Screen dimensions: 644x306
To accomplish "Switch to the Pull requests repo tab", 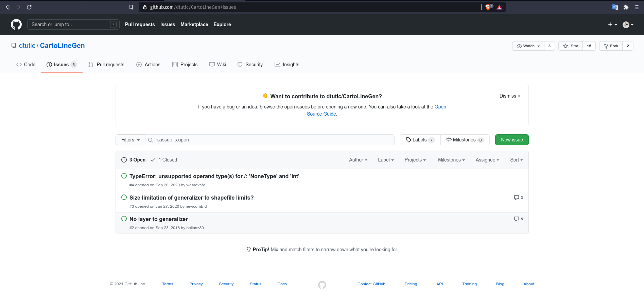I will coord(106,65).
